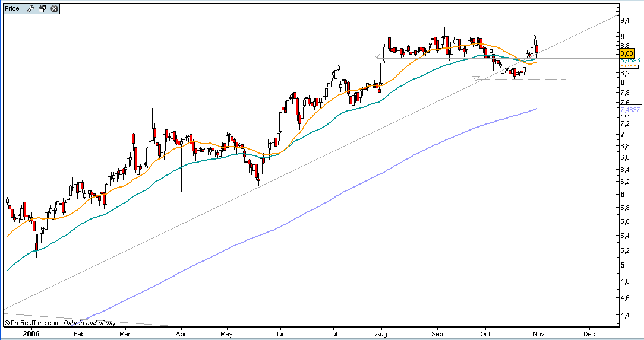Screen dimensions: 644x340
Task: Click the duplicate windows icon beside the wrench
Action: pyautogui.click(x=42, y=9)
